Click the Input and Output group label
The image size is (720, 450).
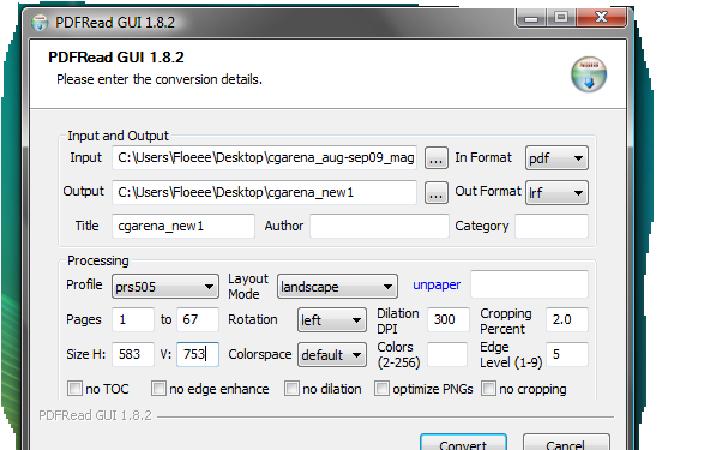[x=118, y=136]
